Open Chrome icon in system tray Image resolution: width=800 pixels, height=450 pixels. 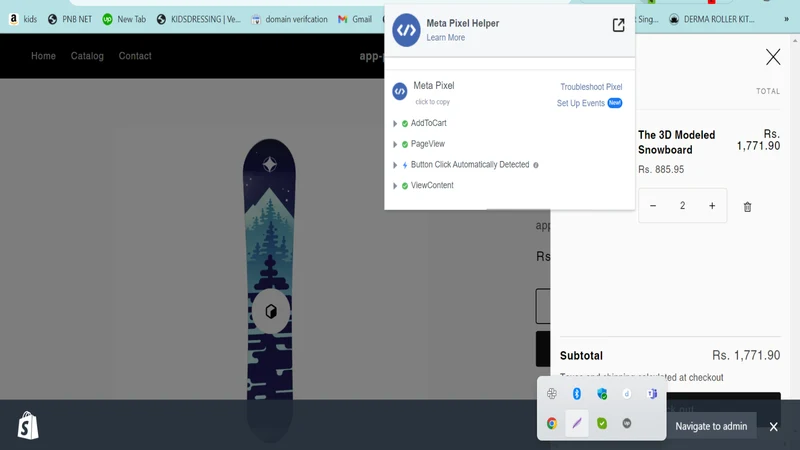552,423
